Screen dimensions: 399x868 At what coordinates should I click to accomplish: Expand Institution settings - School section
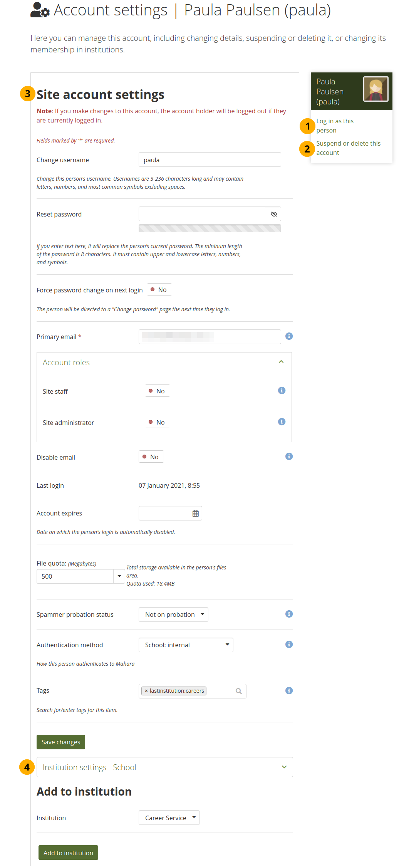[164, 767]
